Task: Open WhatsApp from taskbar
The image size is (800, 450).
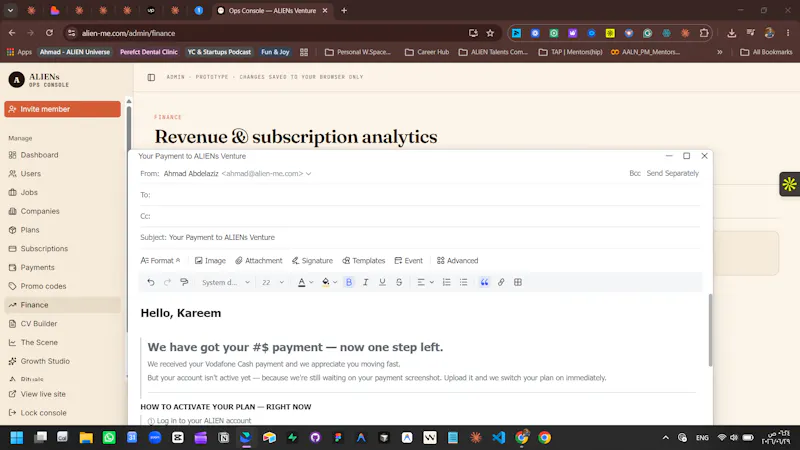Action: [x=109, y=438]
